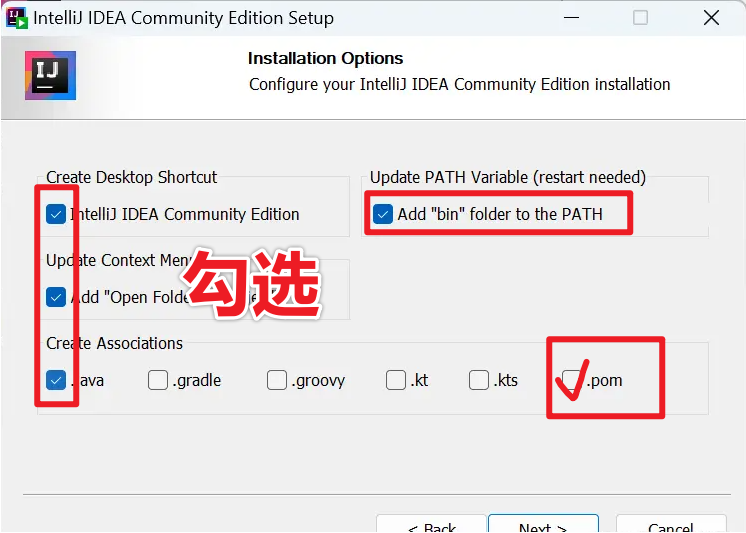The image size is (746, 533).
Task: Proceed with the Next > button
Action: [x=543, y=524]
